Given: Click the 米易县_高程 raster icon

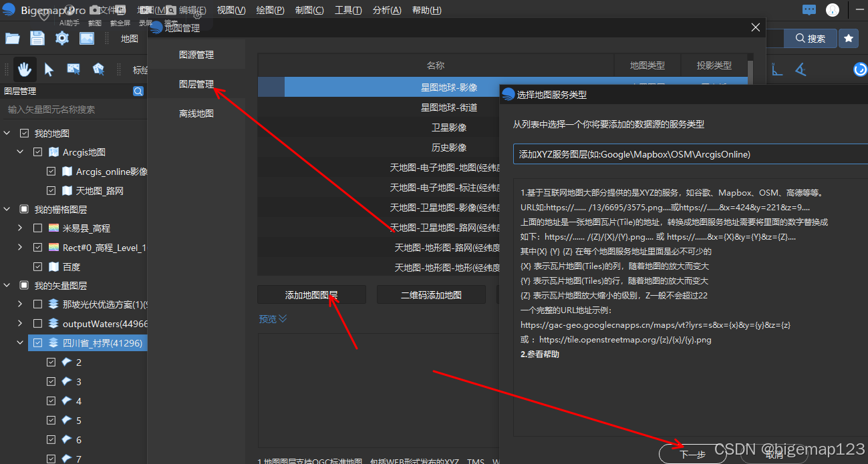Looking at the screenshot, I should point(54,228).
